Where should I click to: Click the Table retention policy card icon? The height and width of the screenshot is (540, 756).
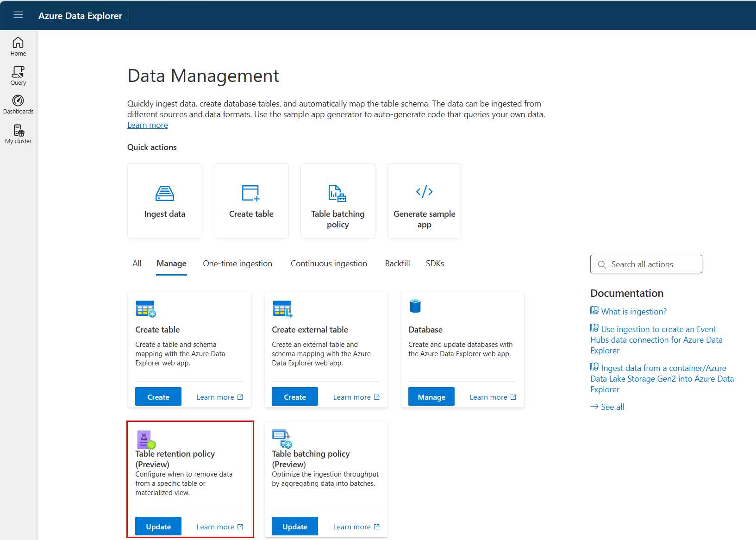click(146, 440)
